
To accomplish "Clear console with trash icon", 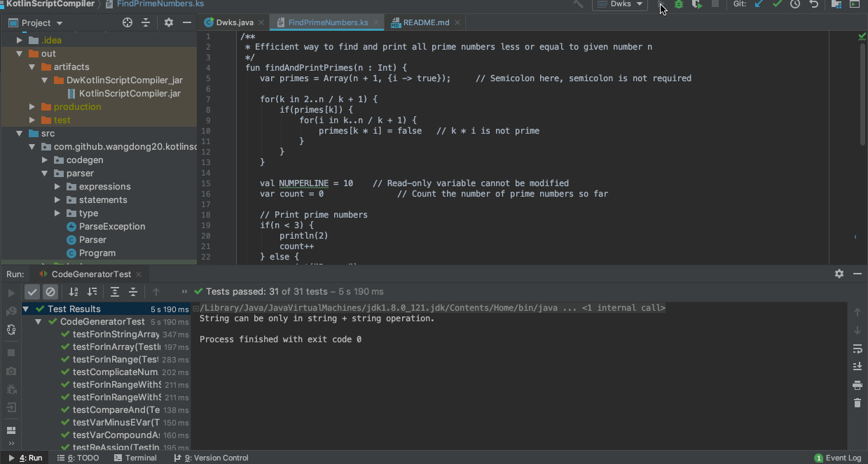I will [x=857, y=403].
